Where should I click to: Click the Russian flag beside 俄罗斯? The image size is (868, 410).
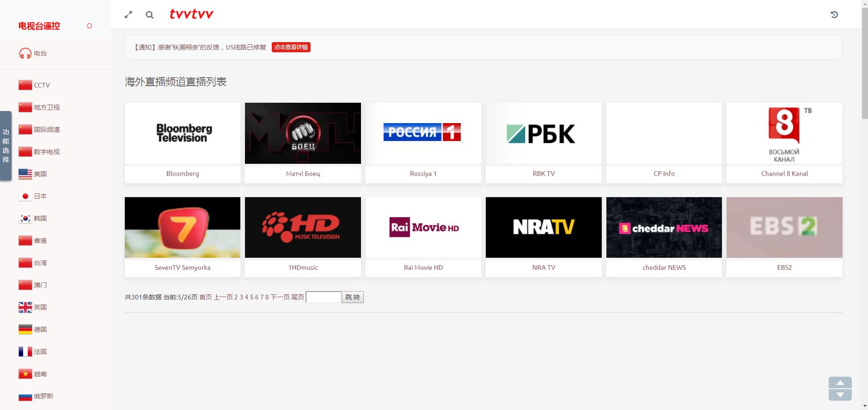tap(25, 396)
